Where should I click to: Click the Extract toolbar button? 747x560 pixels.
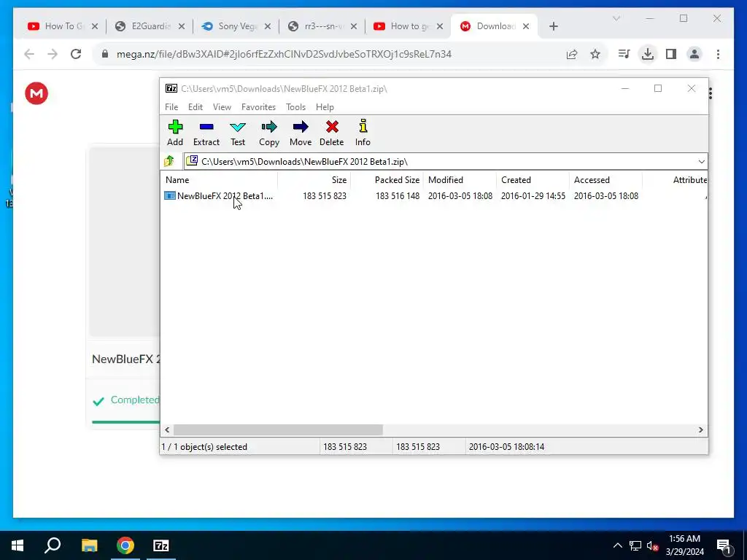pos(206,133)
